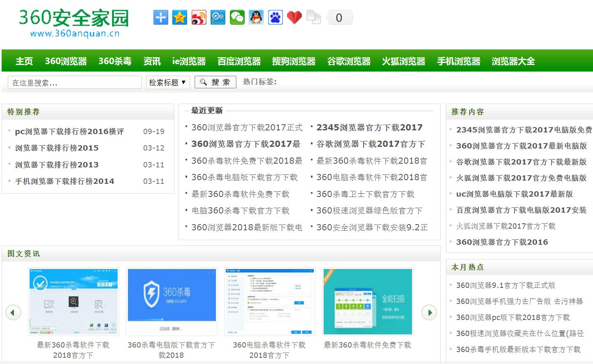Screen dimensions: 593x364
Task: Open 360安全浏览器下载安装9.2正 link
Action: pos(372,227)
